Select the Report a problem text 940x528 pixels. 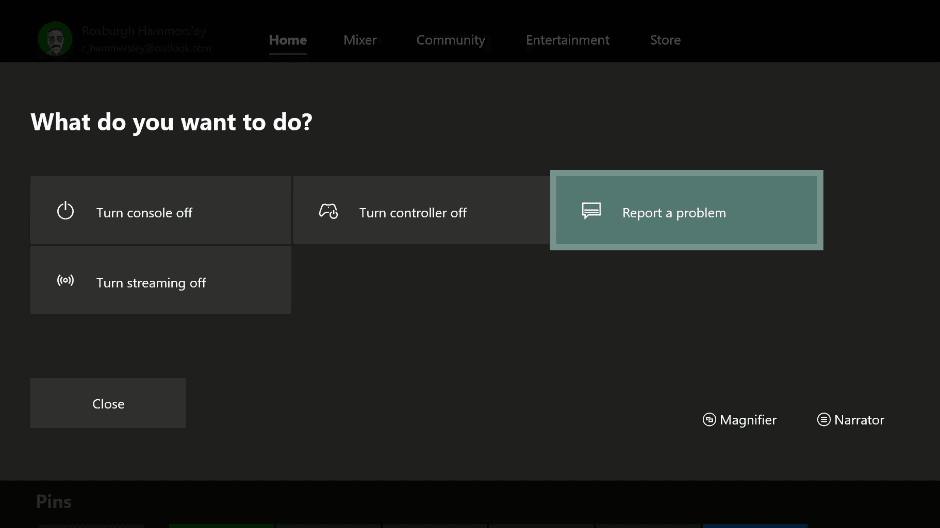674,213
